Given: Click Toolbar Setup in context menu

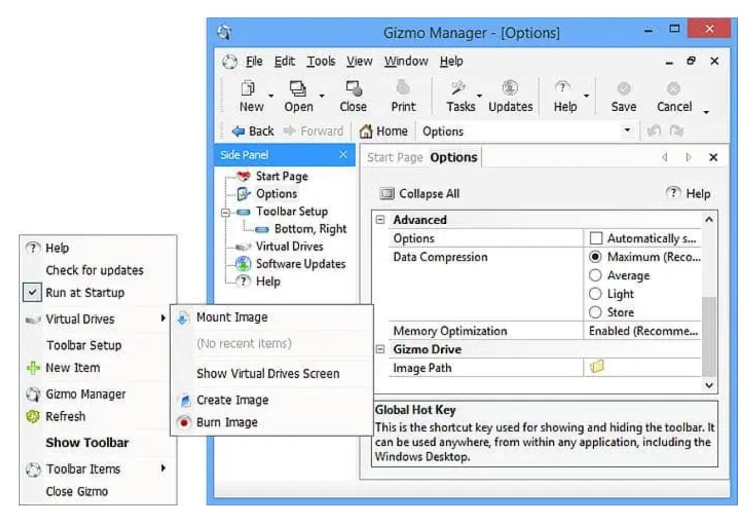Looking at the screenshot, I should point(84,345).
